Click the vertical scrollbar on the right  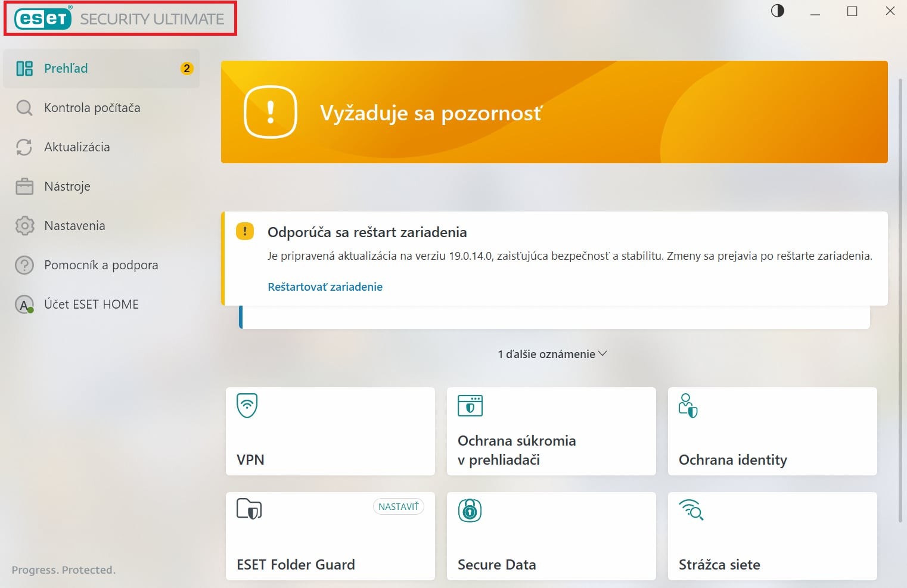click(900, 298)
